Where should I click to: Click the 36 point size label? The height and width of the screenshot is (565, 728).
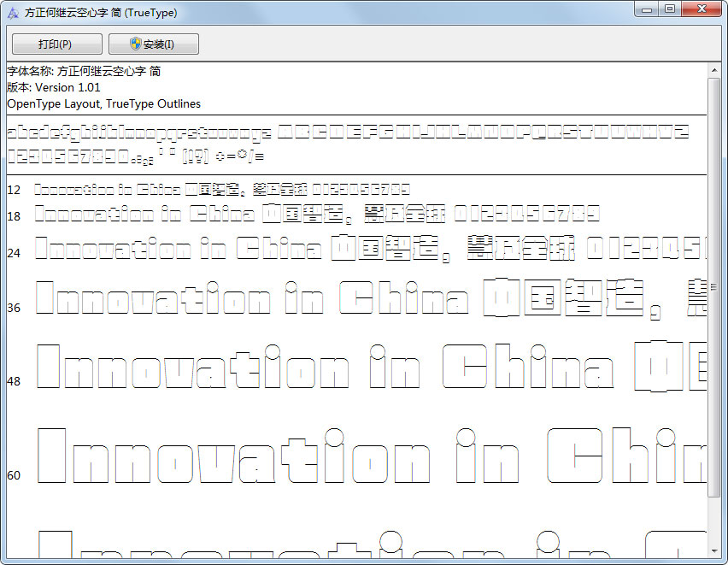point(14,308)
